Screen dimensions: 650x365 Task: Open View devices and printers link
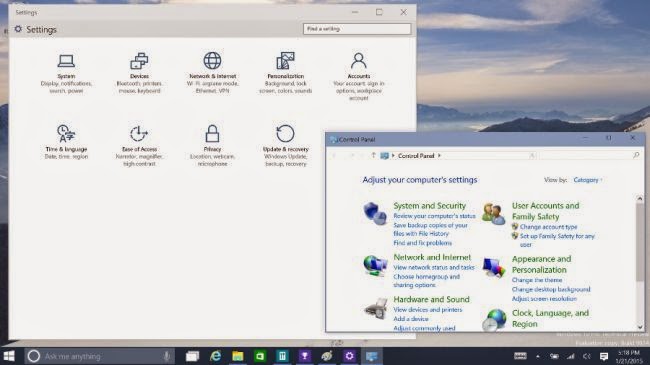coord(427,310)
